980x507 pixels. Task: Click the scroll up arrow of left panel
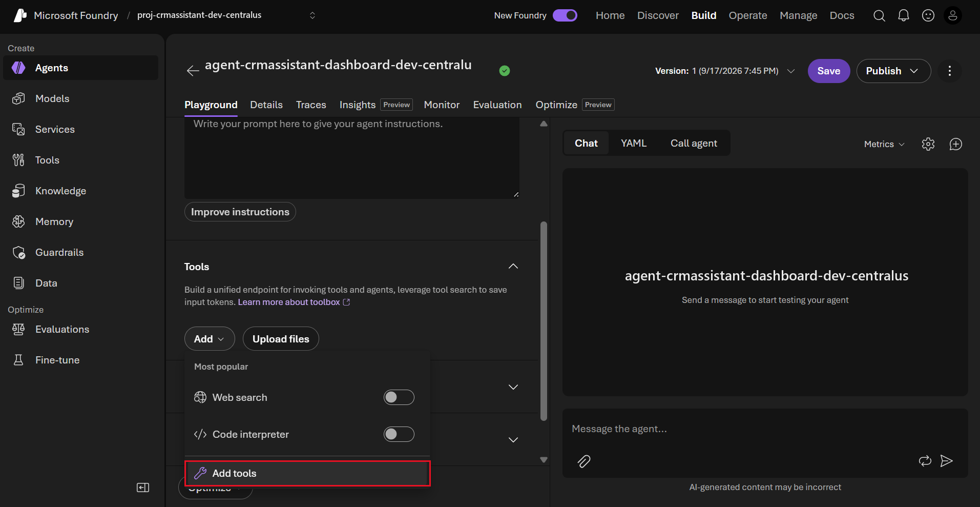click(x=544, y=124)
